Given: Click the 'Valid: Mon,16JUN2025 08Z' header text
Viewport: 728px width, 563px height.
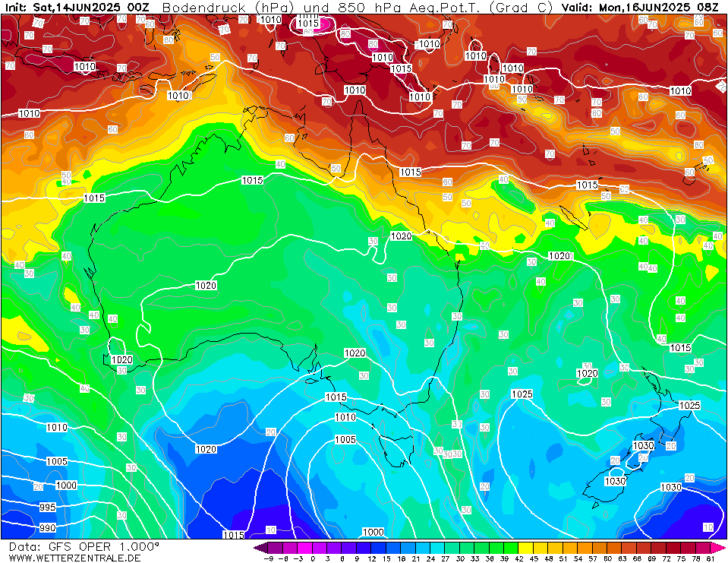Looking at the screenshot, I should coord(640,8).
